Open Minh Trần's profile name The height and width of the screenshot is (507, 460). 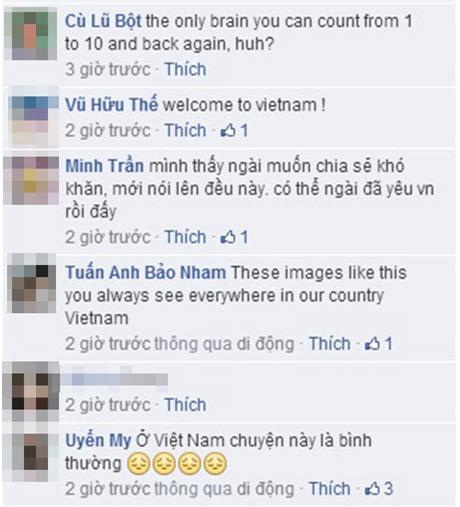105,166
